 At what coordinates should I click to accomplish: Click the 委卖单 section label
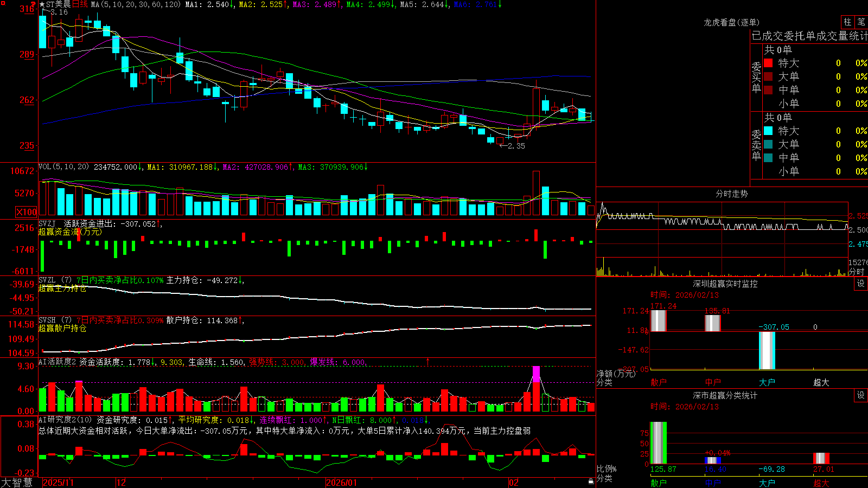pos(756,145)
